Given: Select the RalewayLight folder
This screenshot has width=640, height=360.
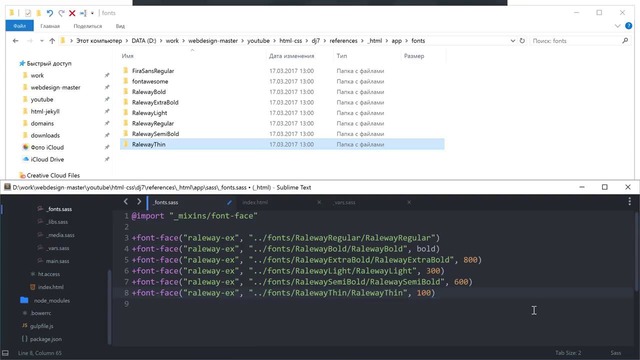Looking at the screenshot, I should pos(149,113).
